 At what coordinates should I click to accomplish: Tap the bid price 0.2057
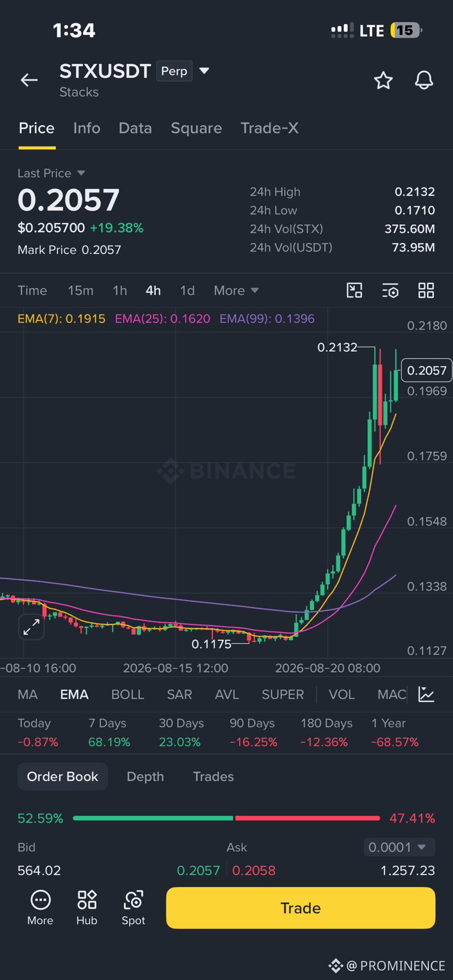(x=198, y=871)
